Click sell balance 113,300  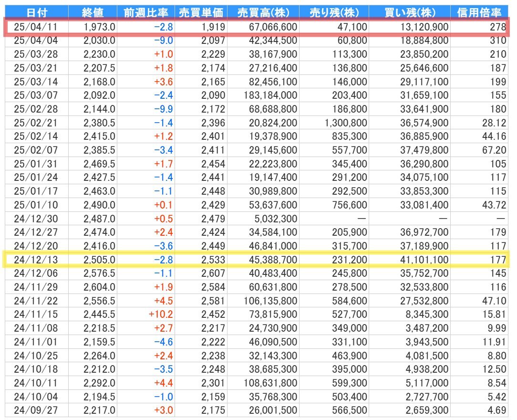[x=350, y=54]
